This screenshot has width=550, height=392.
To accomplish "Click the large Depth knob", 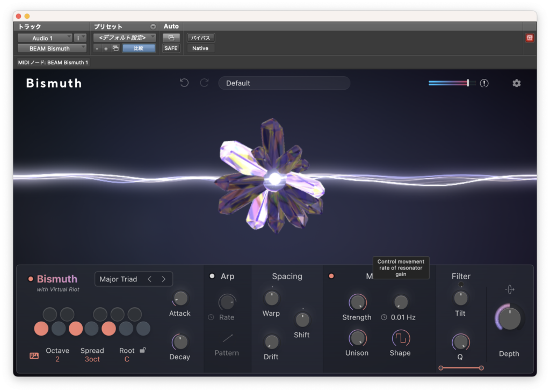I will click(x=509, y=318).
